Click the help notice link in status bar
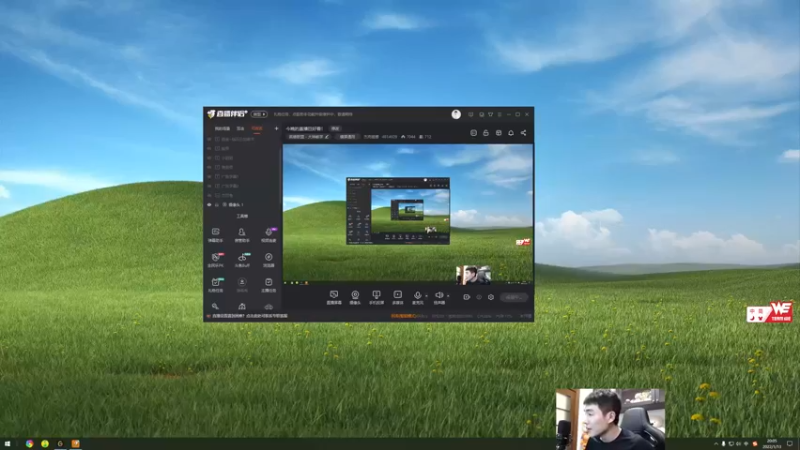This screenshot has height=450, width=800. click(x=249, y=316)
